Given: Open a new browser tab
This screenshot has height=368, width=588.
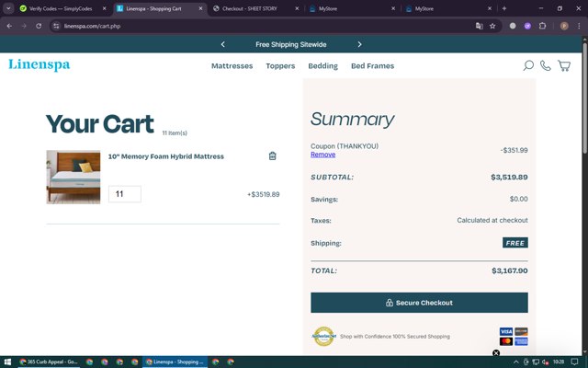Looking at the screenshot, I should click(504, 8).
